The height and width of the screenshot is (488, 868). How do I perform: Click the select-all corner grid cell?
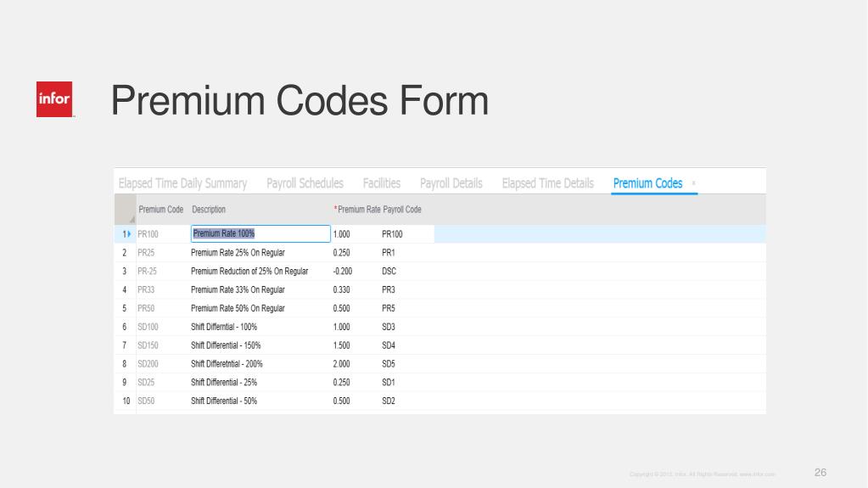coord(126,210)
